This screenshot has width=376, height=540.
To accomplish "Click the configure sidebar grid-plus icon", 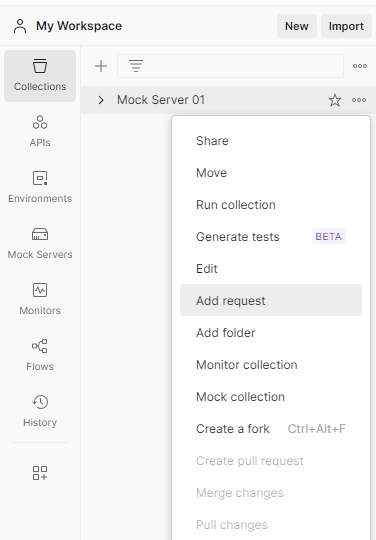I will click(x=40, y=473).
